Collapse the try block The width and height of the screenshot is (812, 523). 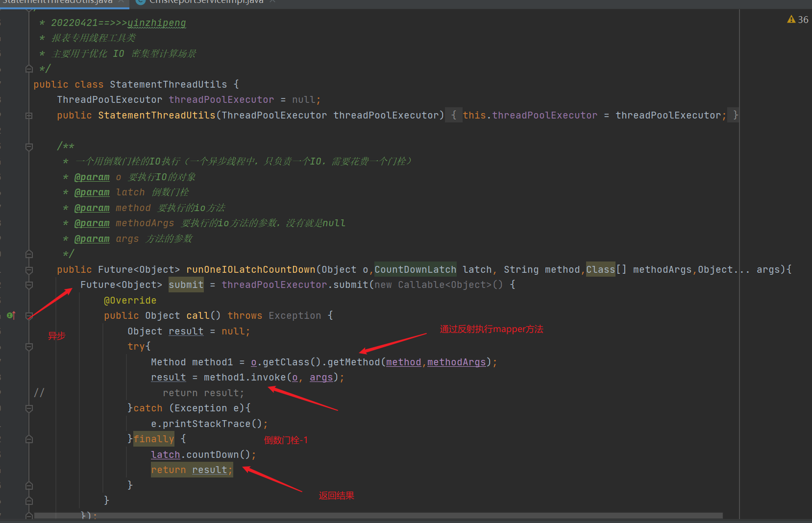coord(29,347)
